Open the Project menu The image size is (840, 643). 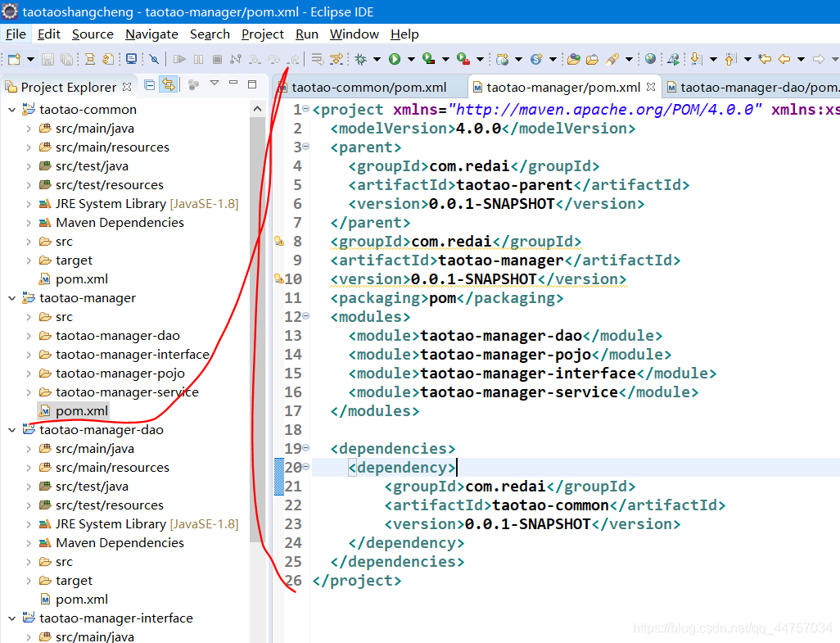(x=263, y=34)
